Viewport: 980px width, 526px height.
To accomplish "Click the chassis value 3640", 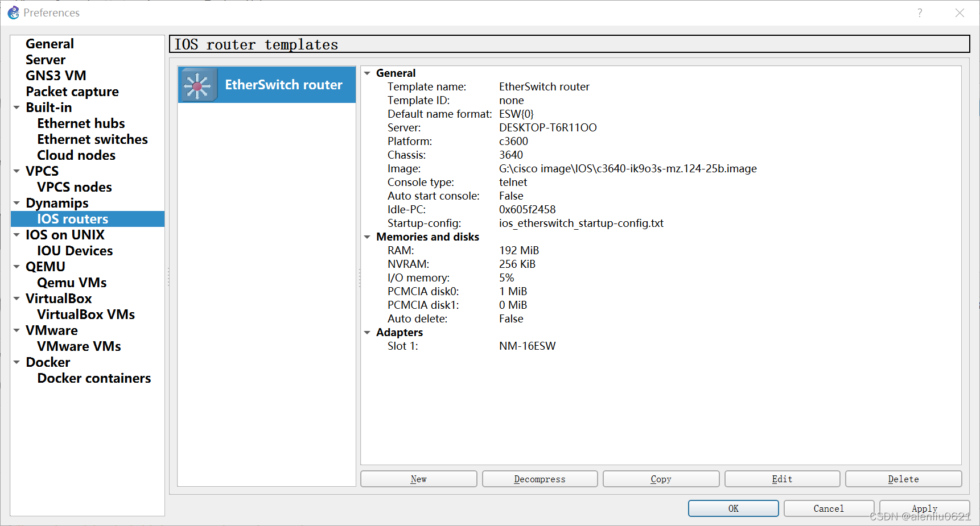I will point(511,155).
